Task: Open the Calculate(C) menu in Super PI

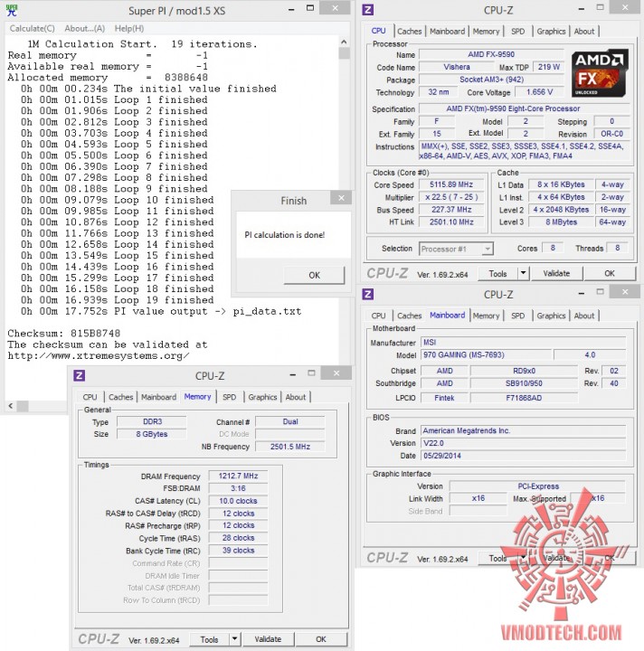Action: (x=32, y=28)
